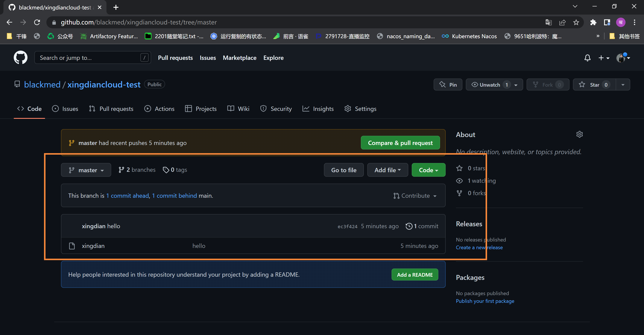Expand the Add file dropdown
This screenshot has height=335, width=644.
tap(387, 170)
